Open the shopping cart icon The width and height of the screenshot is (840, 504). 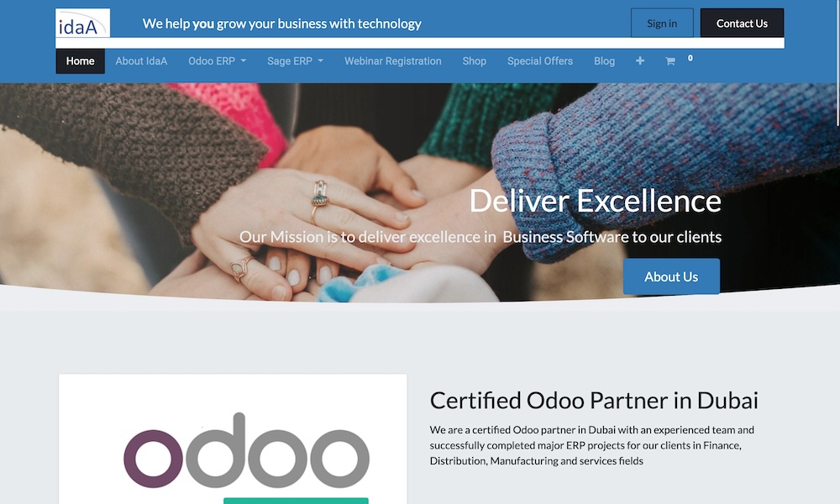[x=669, y=61]
